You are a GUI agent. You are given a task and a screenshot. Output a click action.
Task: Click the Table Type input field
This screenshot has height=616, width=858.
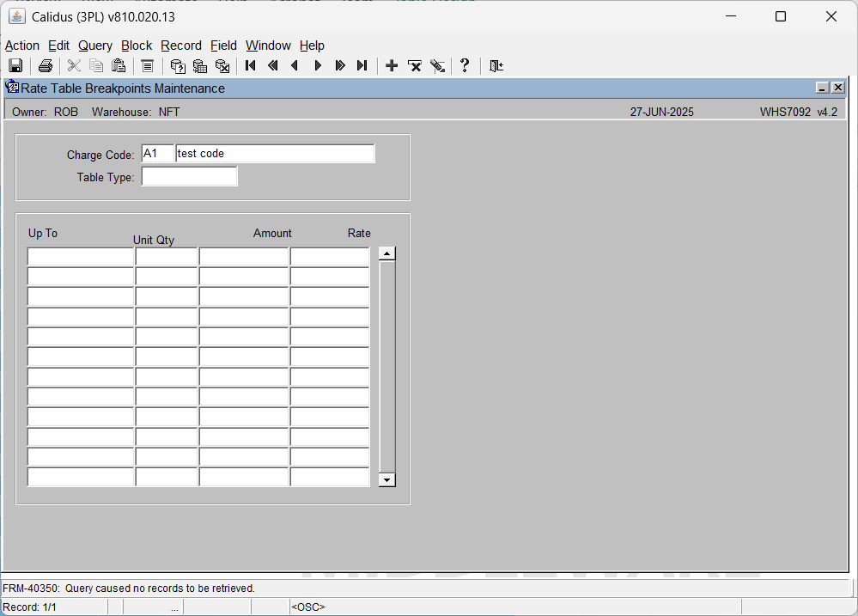tap(189, 176)
